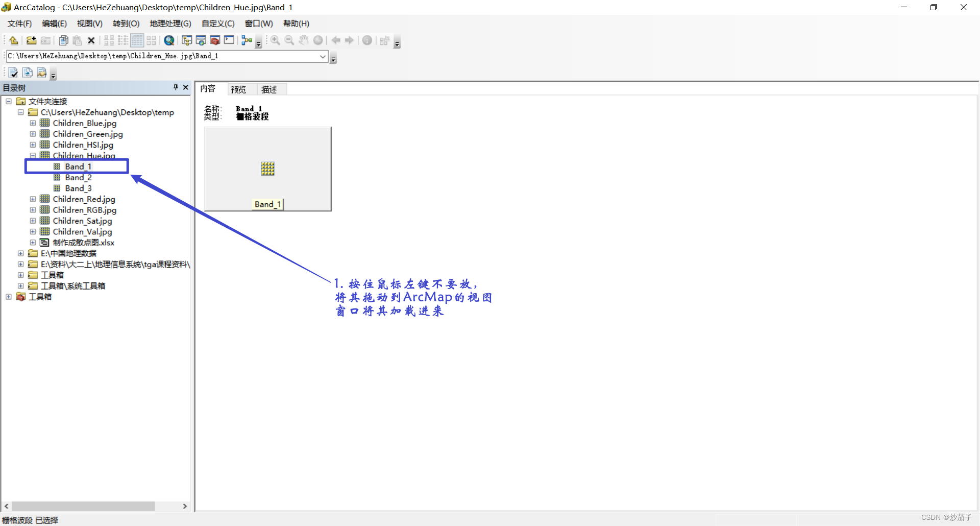Open the ModelBuilder window icon
The image size is (980, 526).
pyautogui.click(x=247, y=40)
